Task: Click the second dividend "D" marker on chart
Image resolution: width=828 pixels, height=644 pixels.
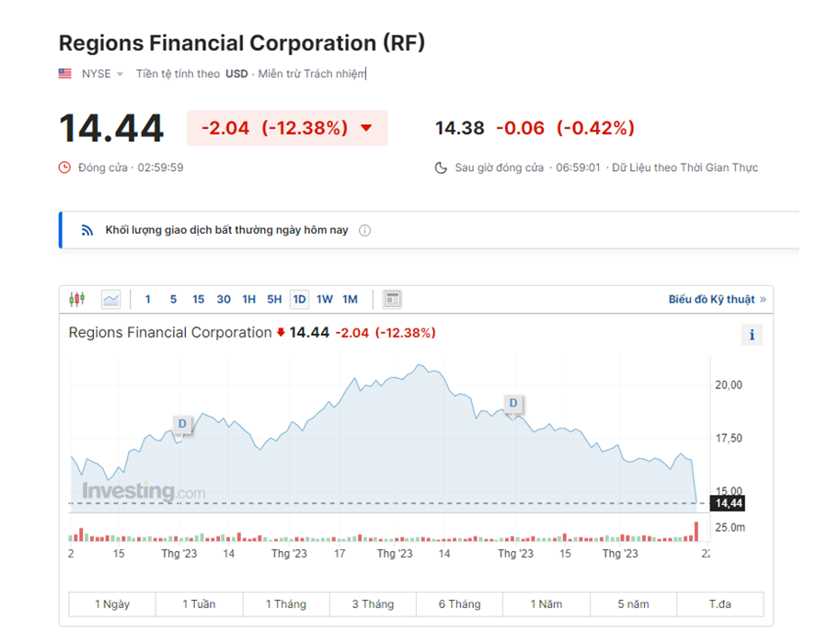Action: tap(513, 403)
